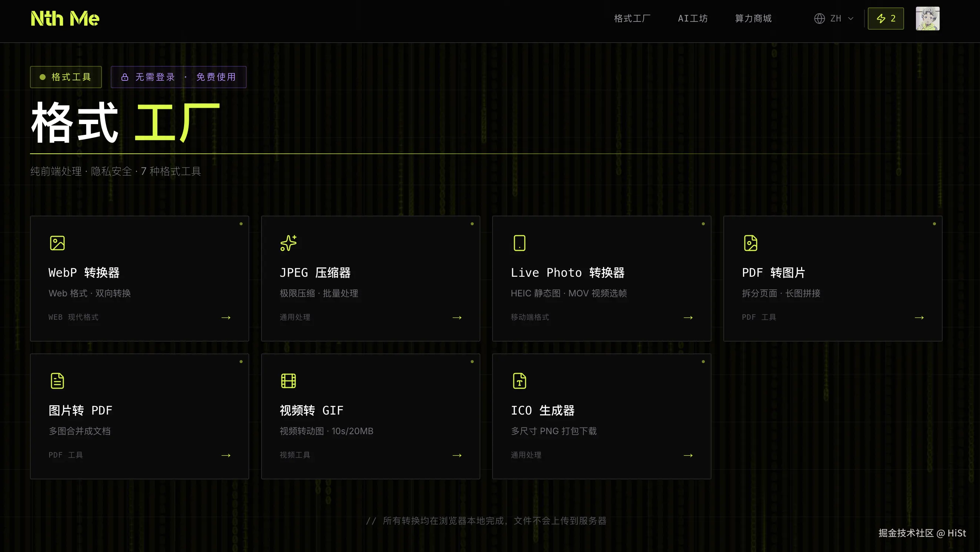Open 算力商城 from the navigation
The width and height of the screenshot is (980, 552).
[x=753, y=18]
